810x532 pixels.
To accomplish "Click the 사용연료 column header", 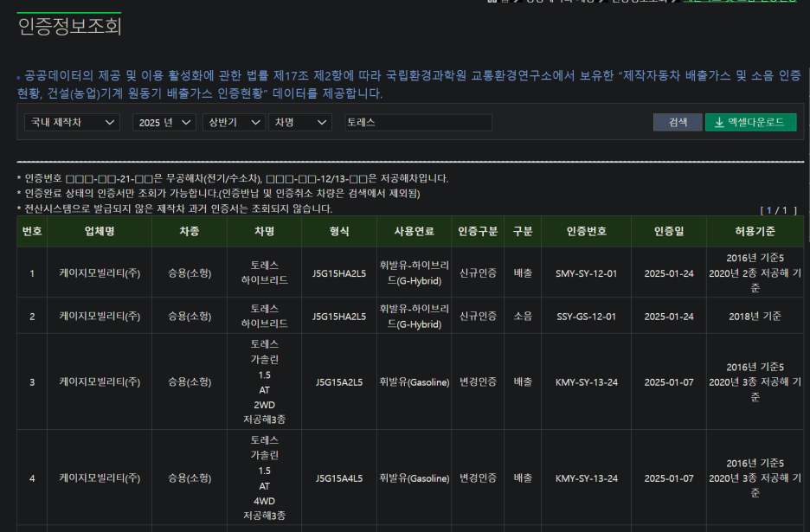I will click(x=415, y=231).
